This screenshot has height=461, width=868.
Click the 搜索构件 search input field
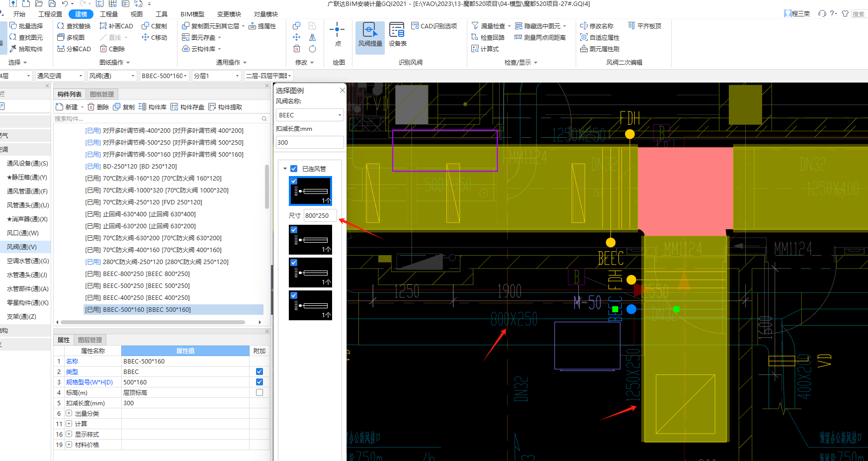[161, 118]
